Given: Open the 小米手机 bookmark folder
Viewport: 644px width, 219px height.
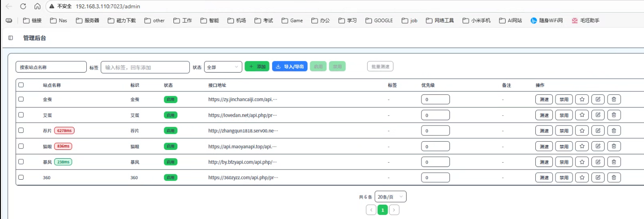Looking at the screenshot, I should [477, 21].
